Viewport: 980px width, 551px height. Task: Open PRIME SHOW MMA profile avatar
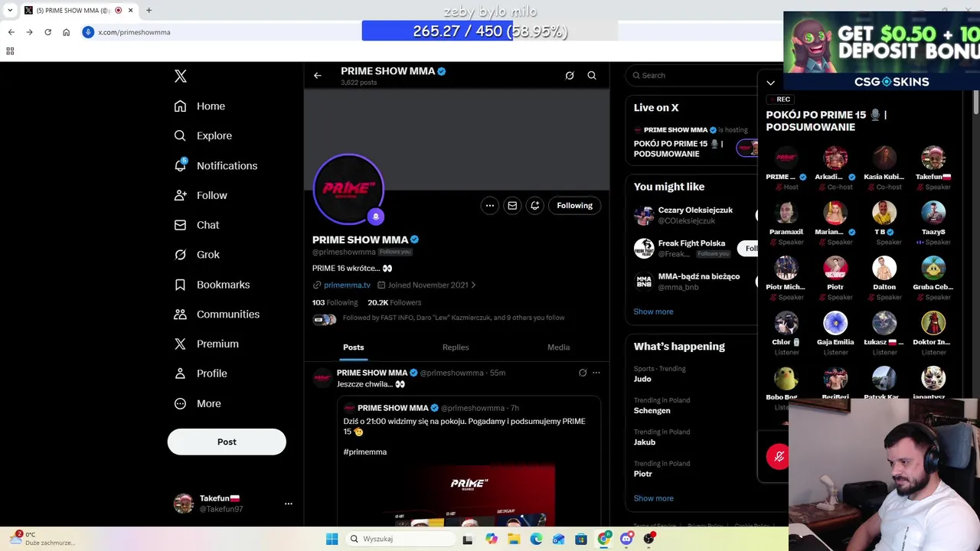(348, 188)
